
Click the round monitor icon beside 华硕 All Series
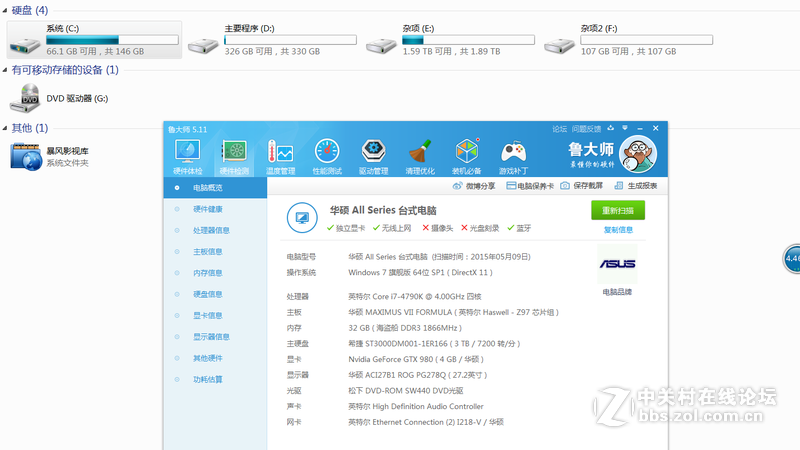(x=302, y=218)
